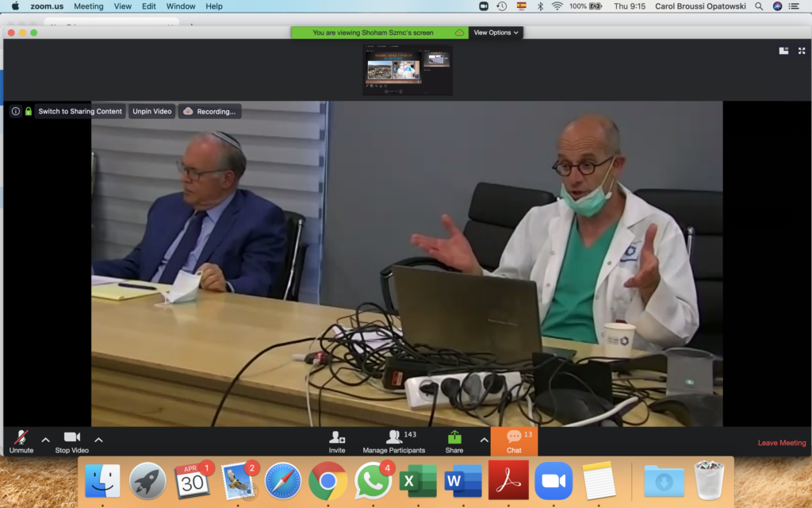Enter full screen mode icon
The height and width of the screenshot is (508, 812).
click(x=802, y=51)
